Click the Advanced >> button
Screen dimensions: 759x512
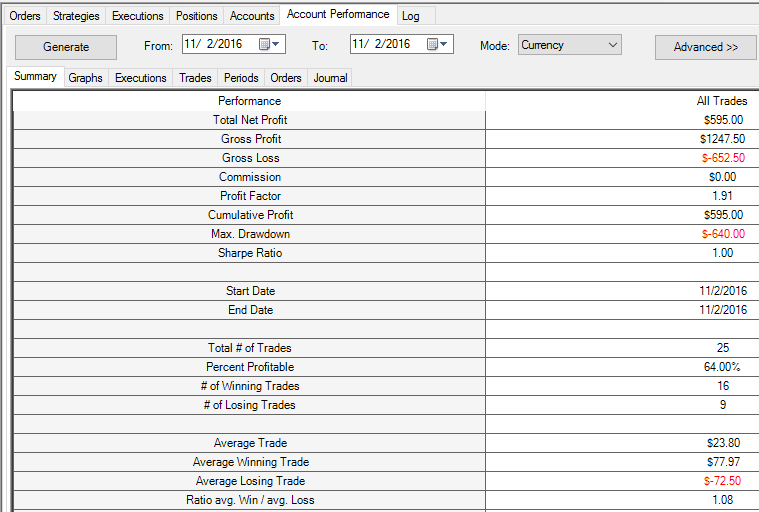pyautogui.click(x=705, y=47)
